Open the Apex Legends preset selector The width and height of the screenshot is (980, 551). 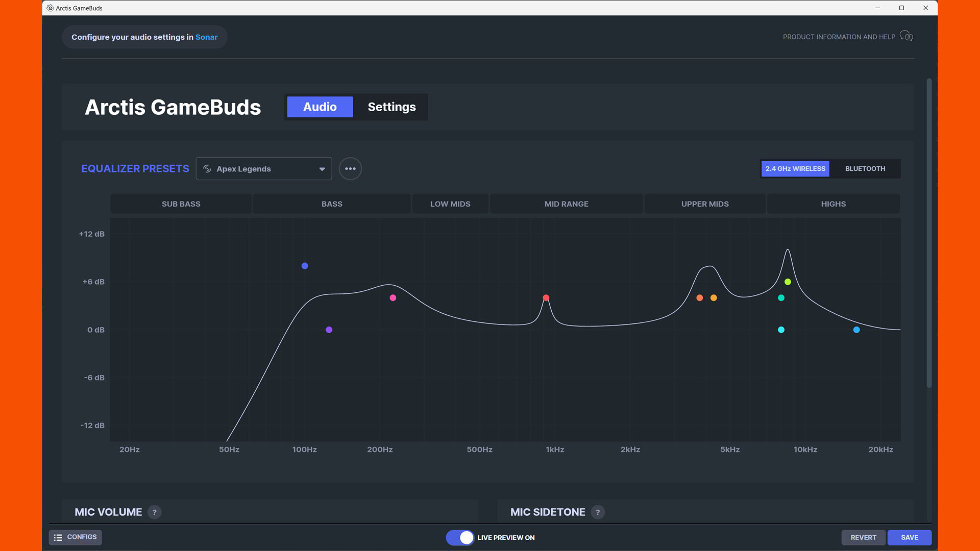(x=264, y=168)
